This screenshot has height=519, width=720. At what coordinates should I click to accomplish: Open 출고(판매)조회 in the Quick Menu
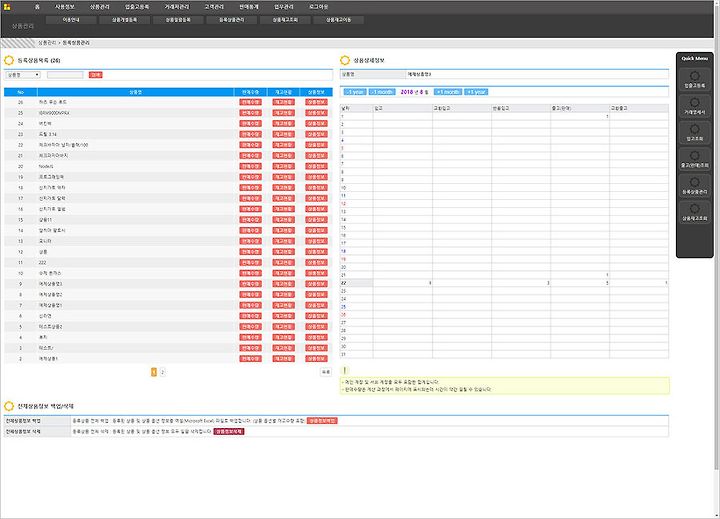point(694,159)
